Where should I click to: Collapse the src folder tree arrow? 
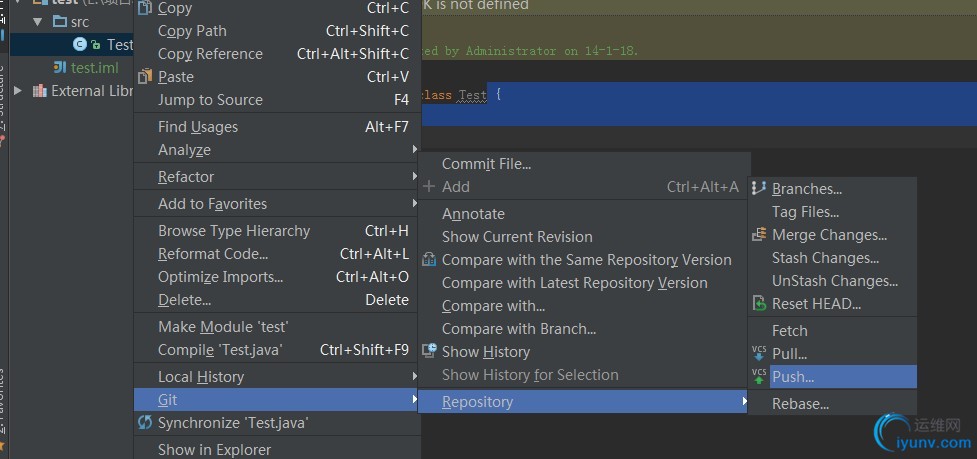[37, 22]
